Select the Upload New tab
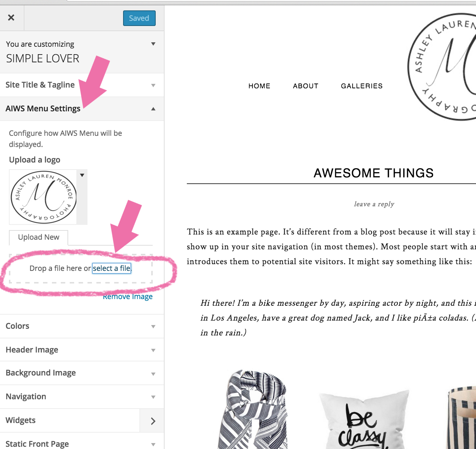The width and height of the screenshot is (476, 449). pos(39,237)
